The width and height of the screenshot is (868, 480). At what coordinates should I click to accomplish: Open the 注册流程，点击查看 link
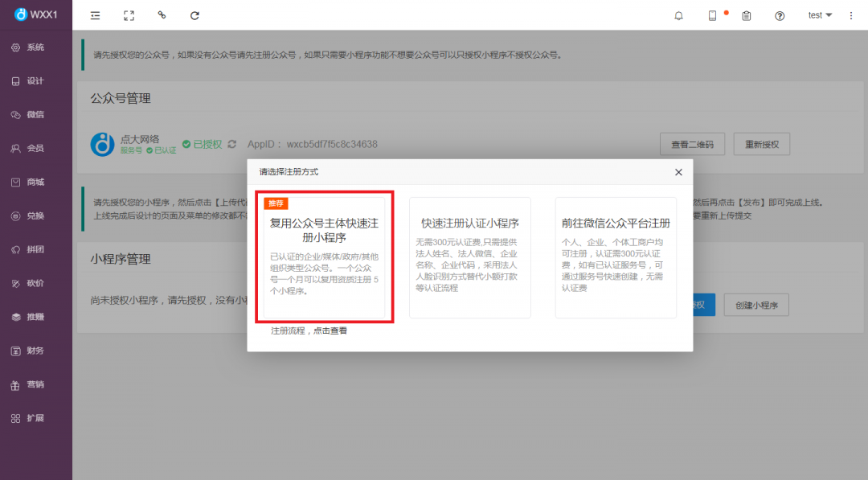tap(309, 330)
